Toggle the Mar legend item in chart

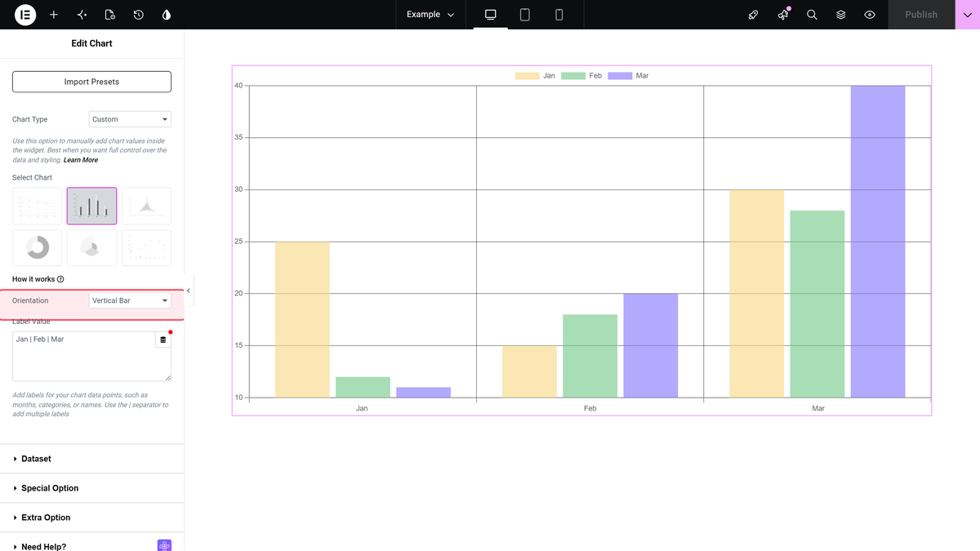pyautogui.click(x=628, y=76)
